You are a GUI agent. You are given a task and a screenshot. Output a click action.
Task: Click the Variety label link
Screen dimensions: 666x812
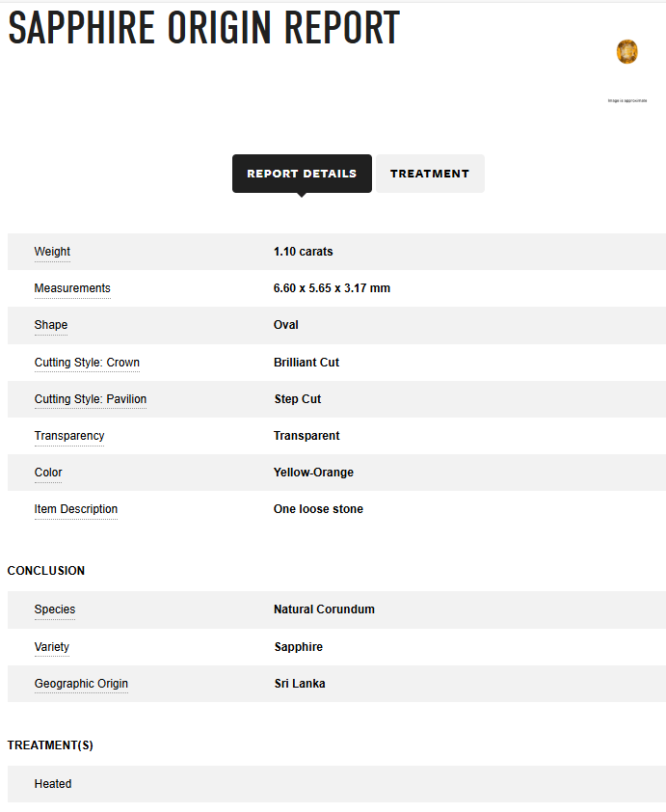[x=52, y=647]
